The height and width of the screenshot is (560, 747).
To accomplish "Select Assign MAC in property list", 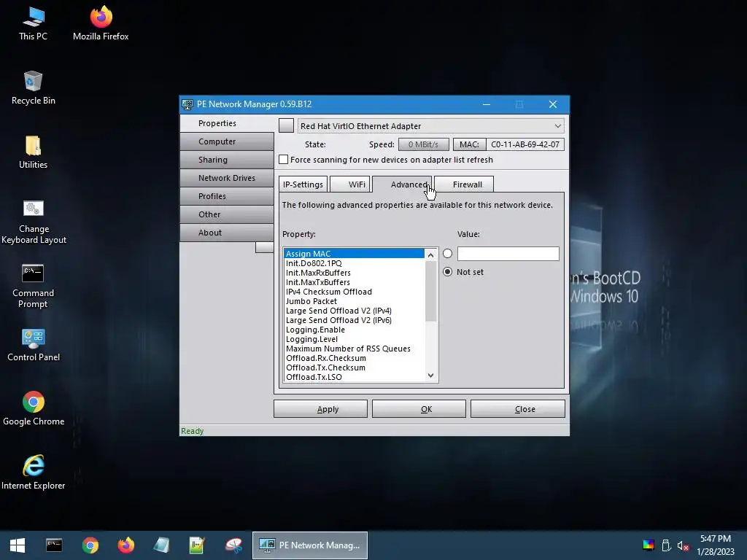I will pos(354,254).
